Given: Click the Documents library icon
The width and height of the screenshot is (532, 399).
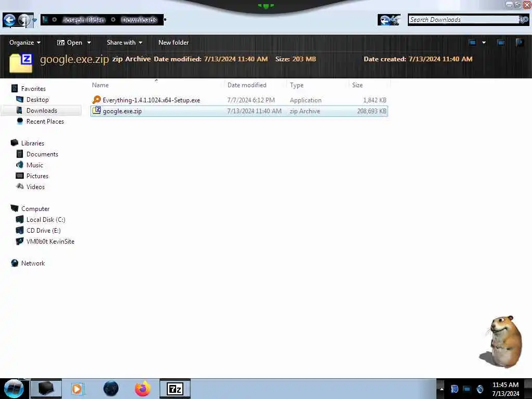Looking at the screenshot, I should coord(20,154).
